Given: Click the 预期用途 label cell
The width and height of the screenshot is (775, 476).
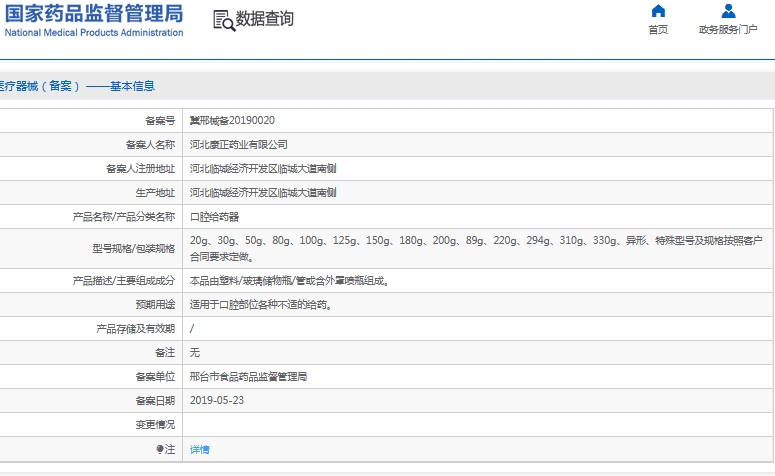Looking at the screenshot, I should 91,305.
